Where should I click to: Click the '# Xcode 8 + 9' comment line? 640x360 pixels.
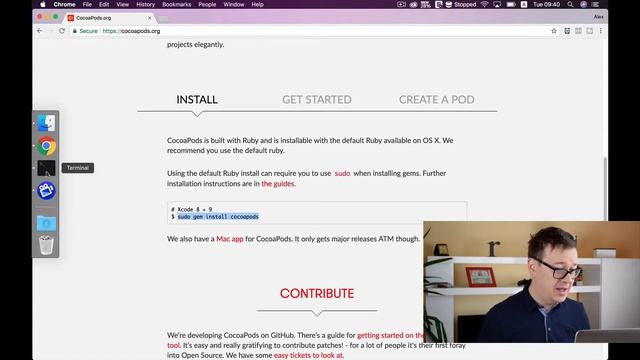pyautogui.click(x=192, y=209)
